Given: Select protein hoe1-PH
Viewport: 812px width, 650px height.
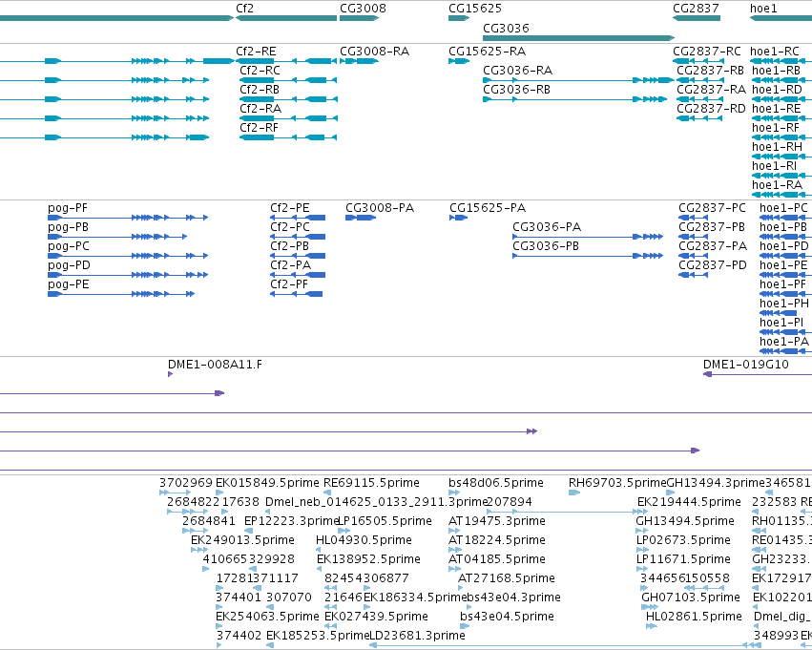Looking at the screenshot, I should [778, 313].
